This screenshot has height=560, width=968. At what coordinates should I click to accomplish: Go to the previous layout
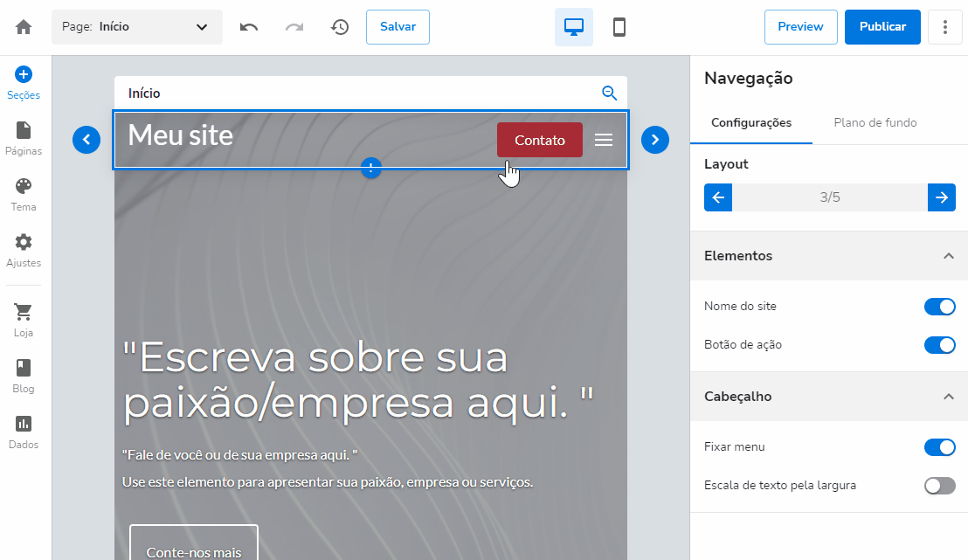pos(718,197)
